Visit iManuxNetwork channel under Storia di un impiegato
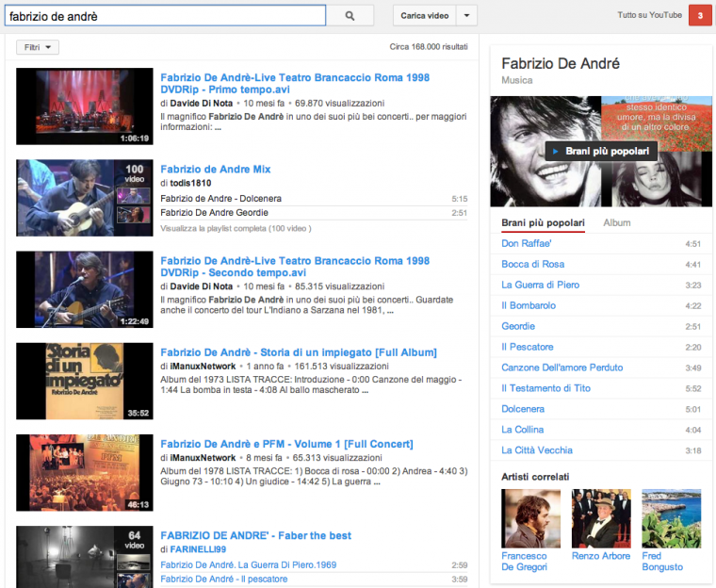Viewport: 716px width, 588px height. 203,367
